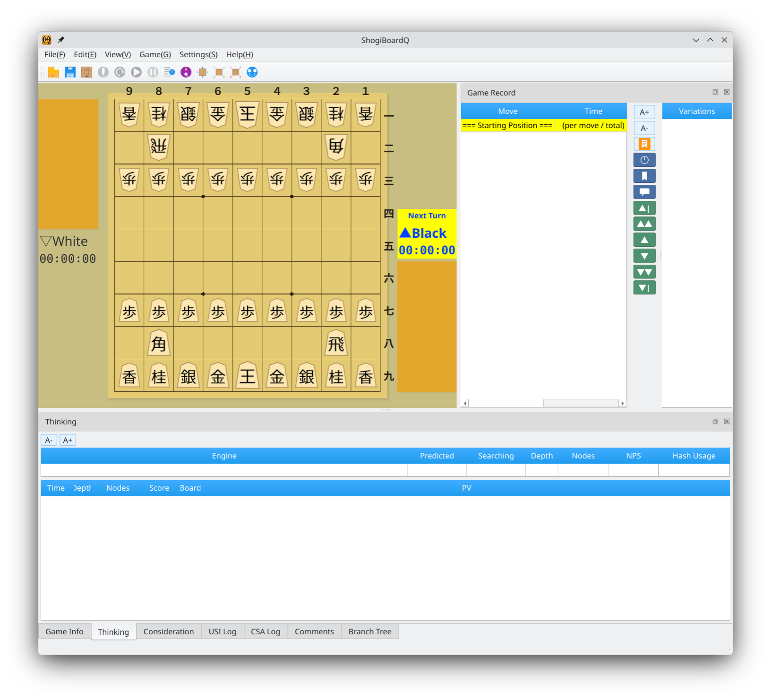Viewport: 771px width, 700px height.
Task: Switch to the Branch Tree tab
Action: 370,631
